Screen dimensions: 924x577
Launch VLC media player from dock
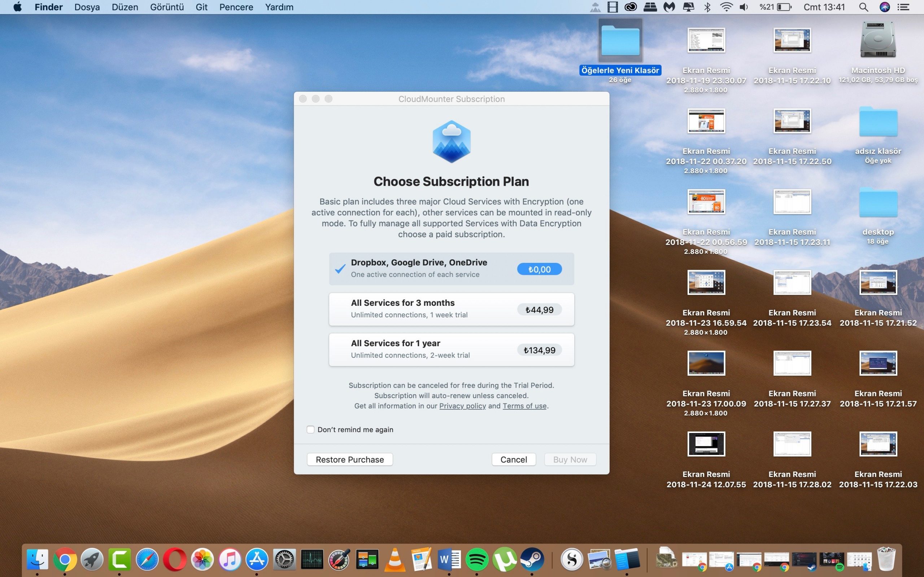(395, 559)
